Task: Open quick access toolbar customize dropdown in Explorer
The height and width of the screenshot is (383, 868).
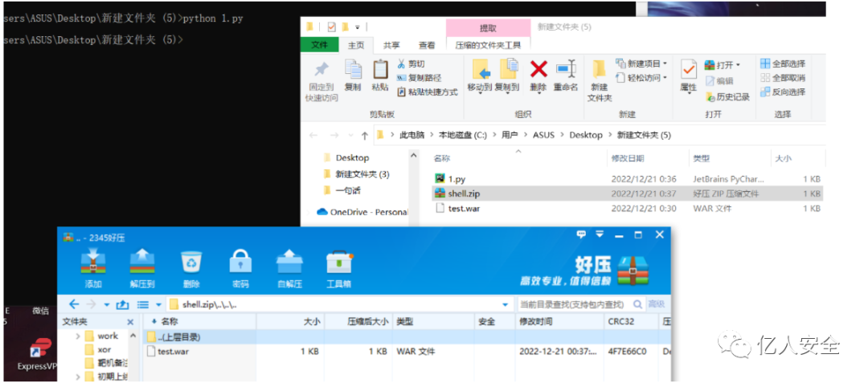Action: click(358, 26)
